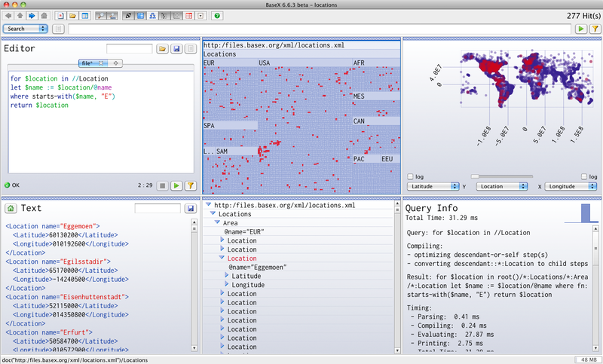This screenshot has width=603, height=364.
Task: Enable the log checkbox for Y axis
Action: 411,176
